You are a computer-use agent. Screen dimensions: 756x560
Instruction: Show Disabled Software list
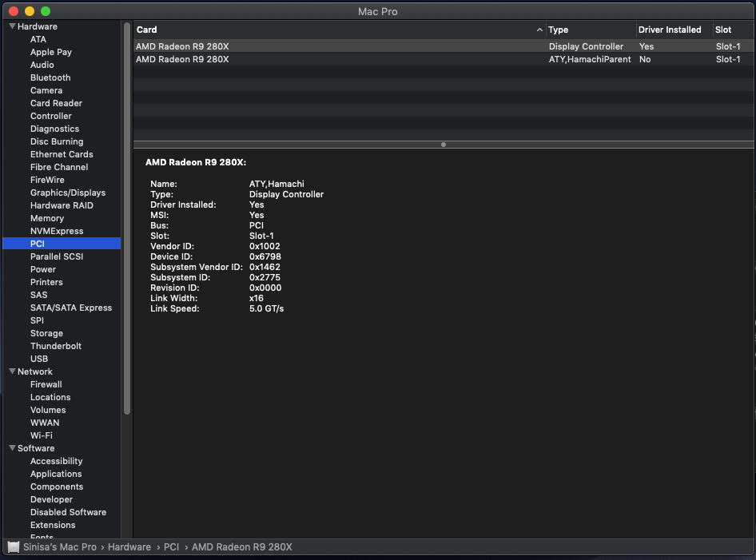(68, 512)
